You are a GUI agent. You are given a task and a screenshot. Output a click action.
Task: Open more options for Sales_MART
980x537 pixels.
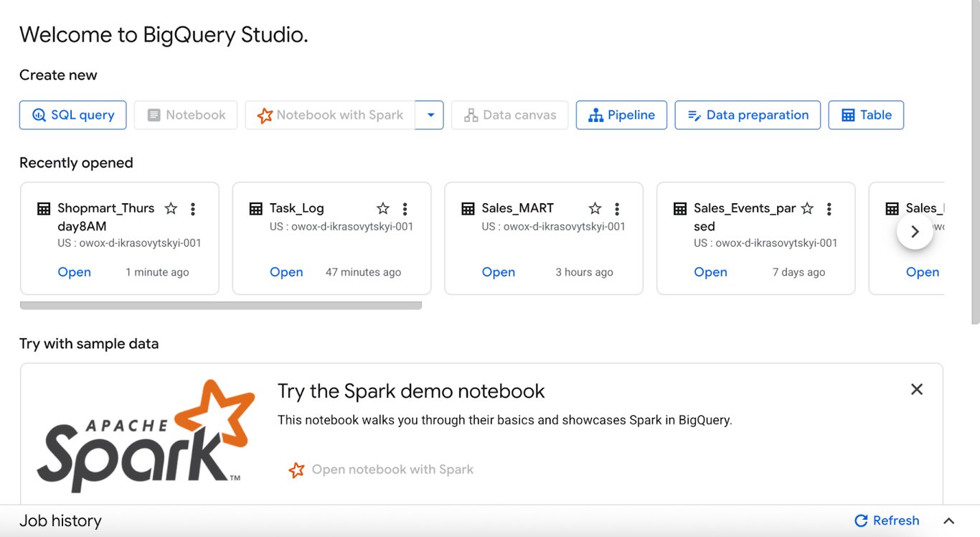click(x=617, y=209)
